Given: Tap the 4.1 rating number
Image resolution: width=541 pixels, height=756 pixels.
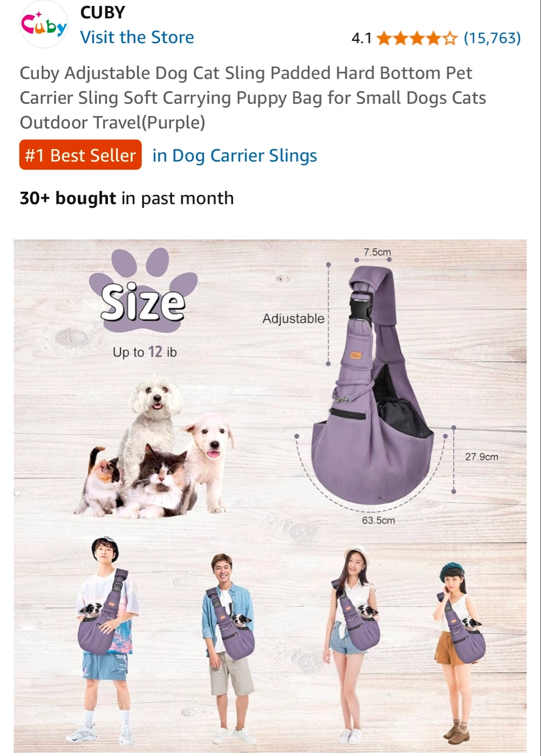Looking at the screenshot, I should point(362,38).
